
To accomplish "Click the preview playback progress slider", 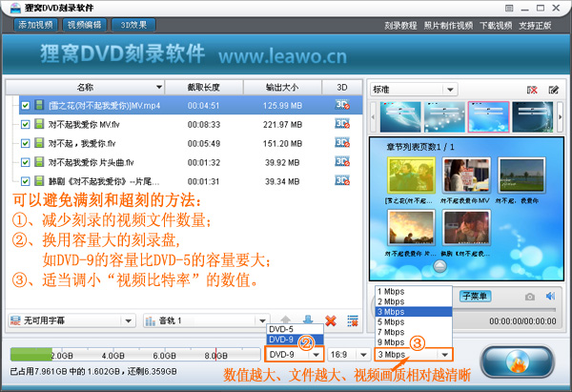I will 504,310.
